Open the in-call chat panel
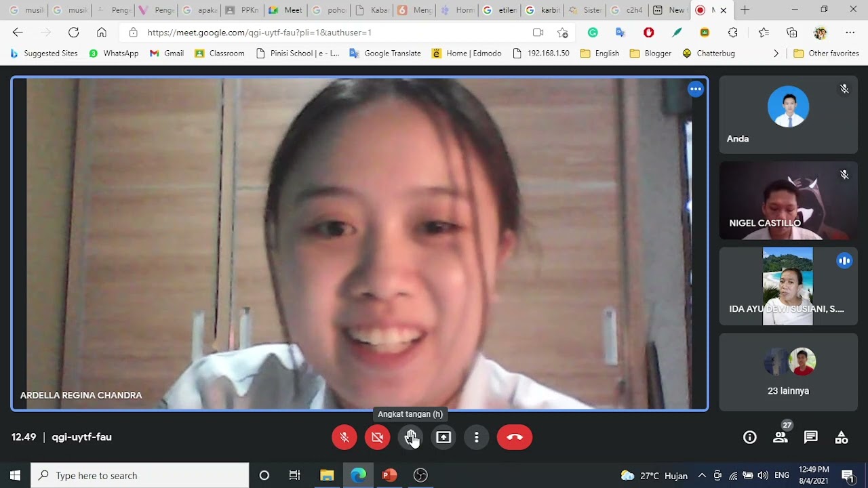Viewport: 868px width, 488px height. click(811, 437)
